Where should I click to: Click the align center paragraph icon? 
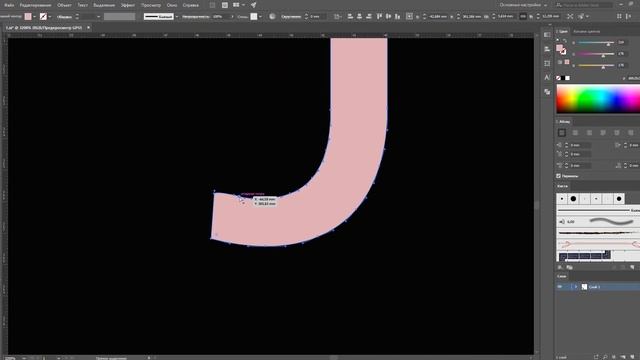[576, 133]
